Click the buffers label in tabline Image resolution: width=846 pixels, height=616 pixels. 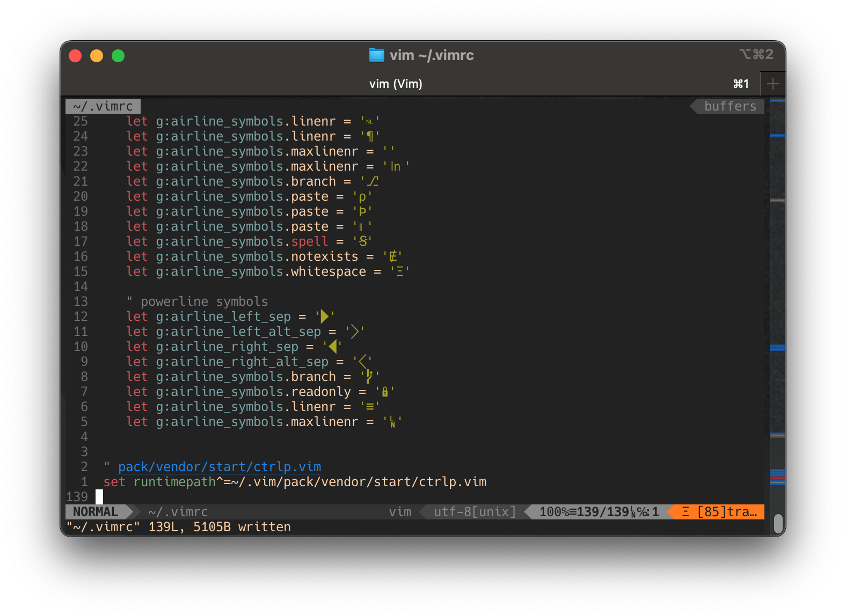pyautogui.click(x=730, y=106)
